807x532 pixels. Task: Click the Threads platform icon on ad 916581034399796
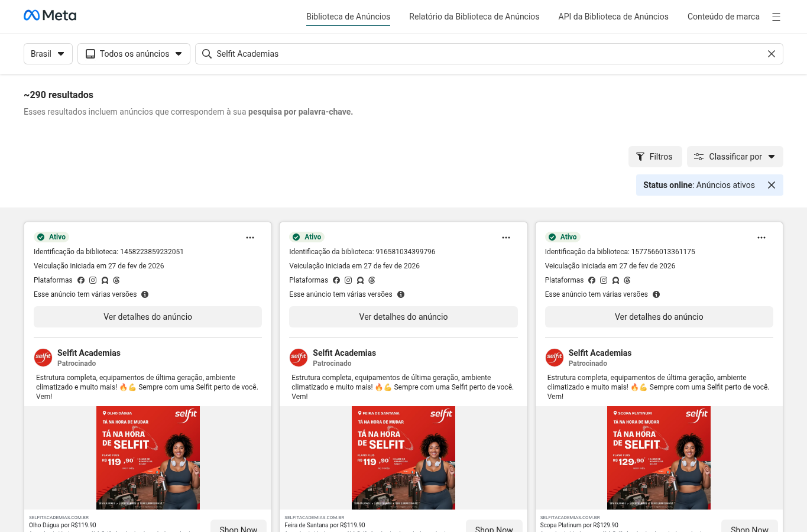(x=372, y=280)
